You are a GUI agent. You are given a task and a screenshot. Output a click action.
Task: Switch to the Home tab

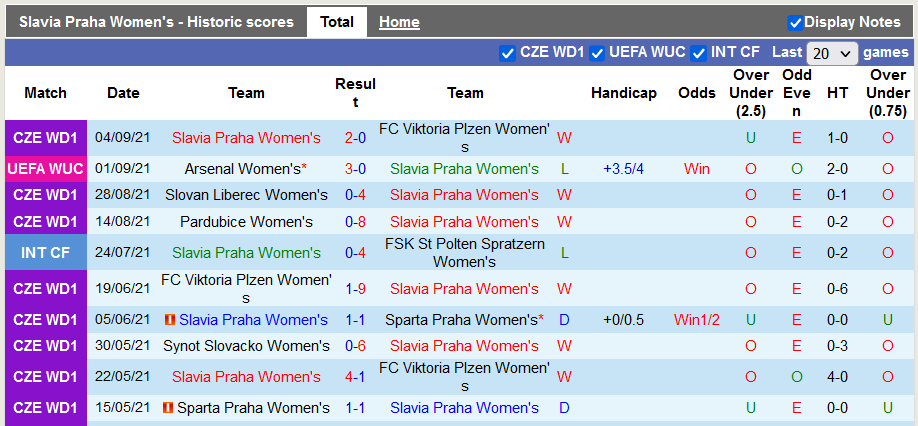399,22
